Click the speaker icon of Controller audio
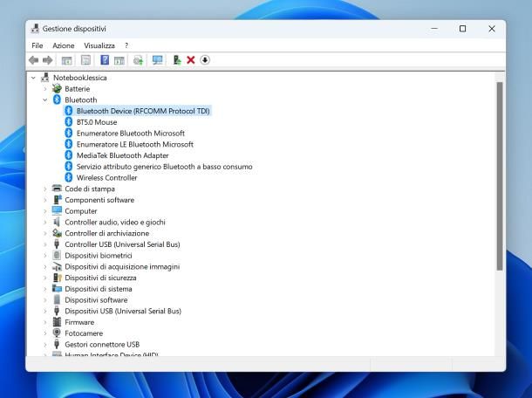 click(x=57, y=222)
